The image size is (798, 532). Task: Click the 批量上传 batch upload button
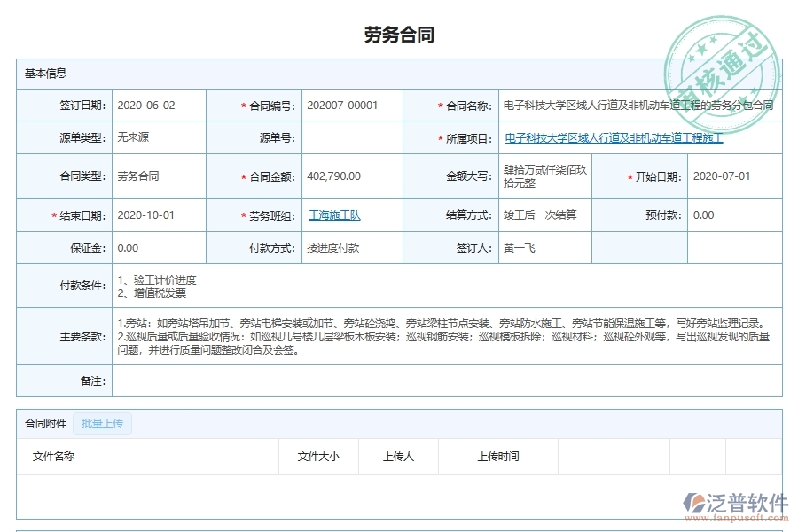click(102, 424)
